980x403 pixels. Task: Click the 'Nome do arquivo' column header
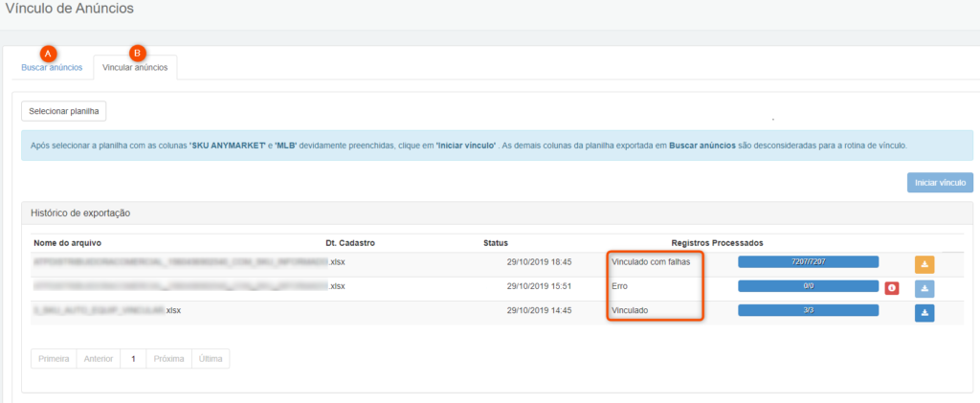68,242
